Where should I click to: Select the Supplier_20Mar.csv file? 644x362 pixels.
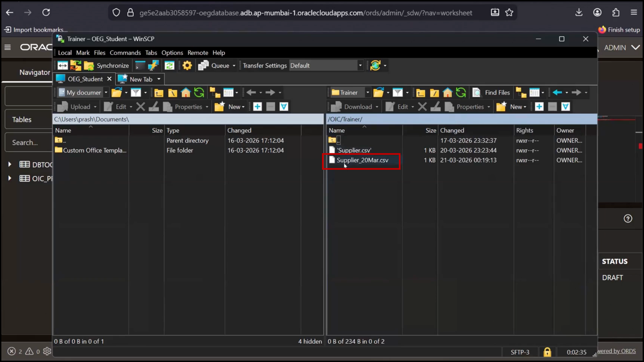362,160
